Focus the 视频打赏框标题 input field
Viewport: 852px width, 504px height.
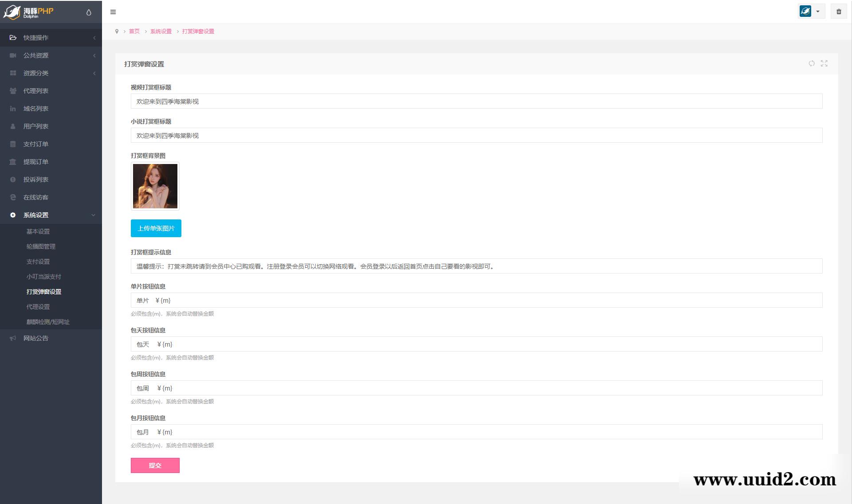pos(476,102)
